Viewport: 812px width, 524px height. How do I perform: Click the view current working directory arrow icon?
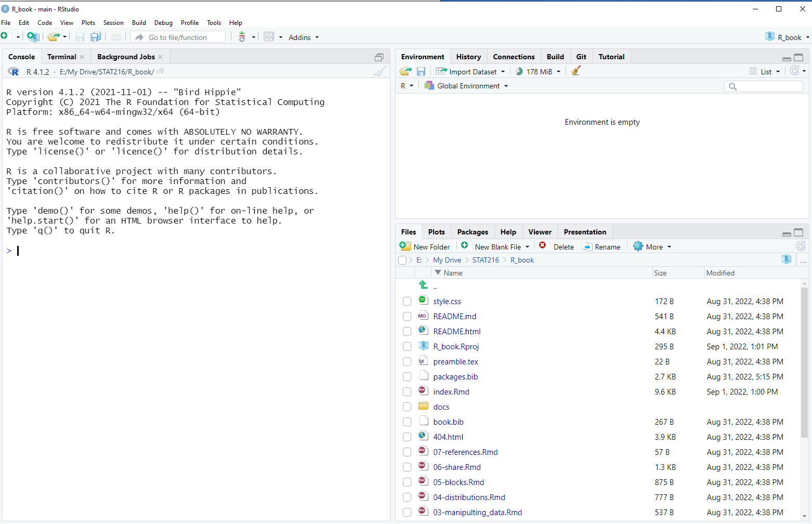[x=161, y=71]
